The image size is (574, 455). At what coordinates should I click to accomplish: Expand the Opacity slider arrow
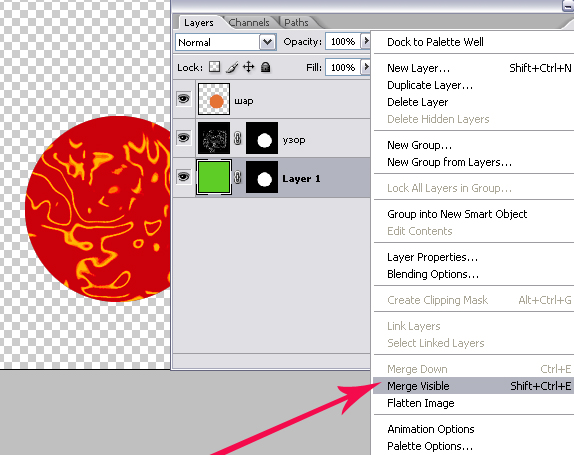pos(366,41)
